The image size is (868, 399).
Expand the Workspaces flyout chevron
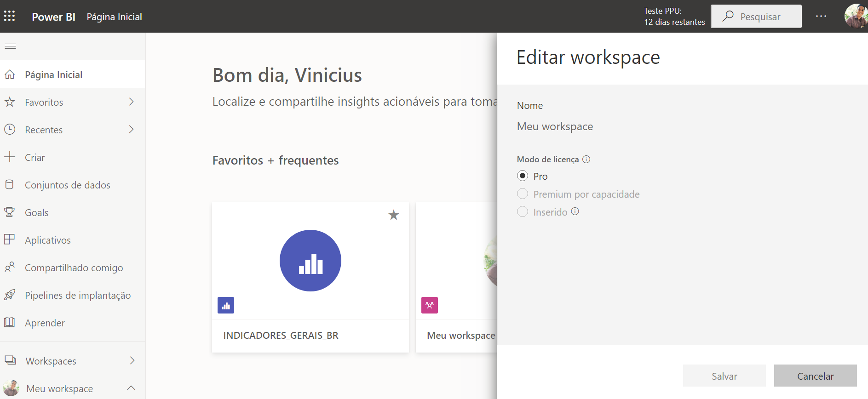132,361
